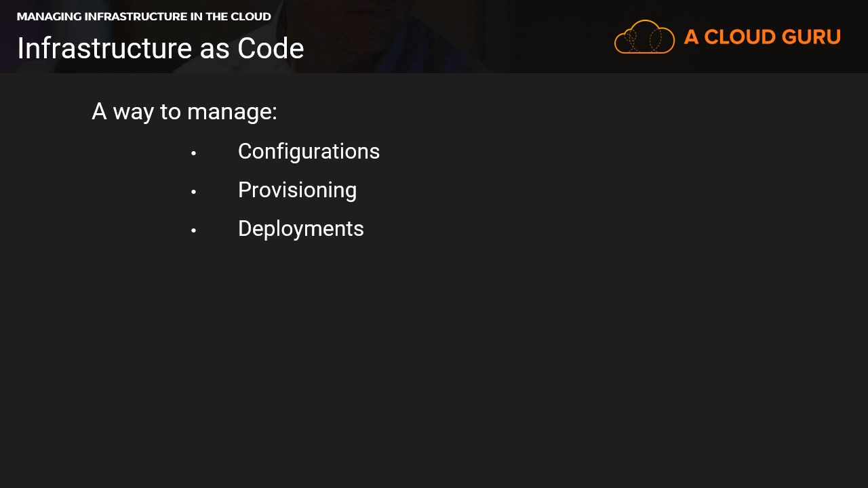
Task: Click the orange cloud logo icon
Action: click(x=644, y=37)
